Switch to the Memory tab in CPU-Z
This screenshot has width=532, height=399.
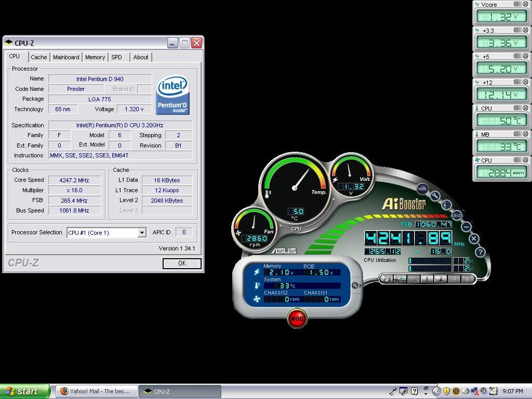coord(95,57)
